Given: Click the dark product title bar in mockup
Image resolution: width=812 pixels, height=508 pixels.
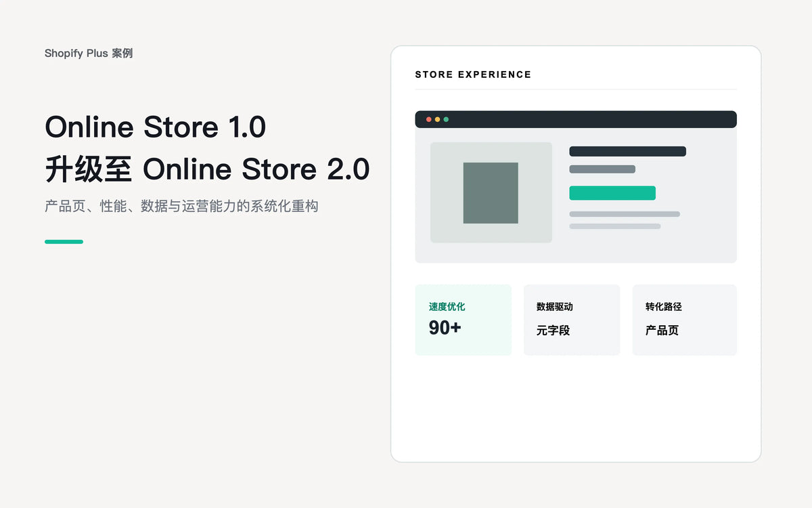Looking at the screenshot, I should pos(628,151).
